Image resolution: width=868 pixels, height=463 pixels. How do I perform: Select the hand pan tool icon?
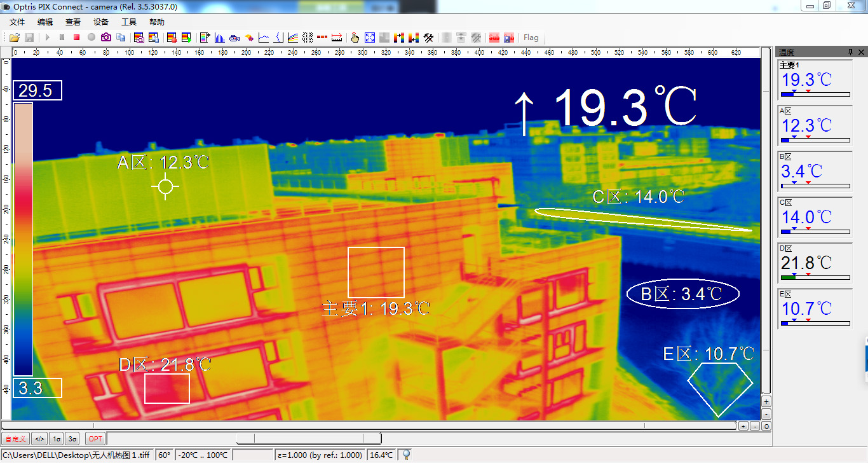click(x=355, y=38)
